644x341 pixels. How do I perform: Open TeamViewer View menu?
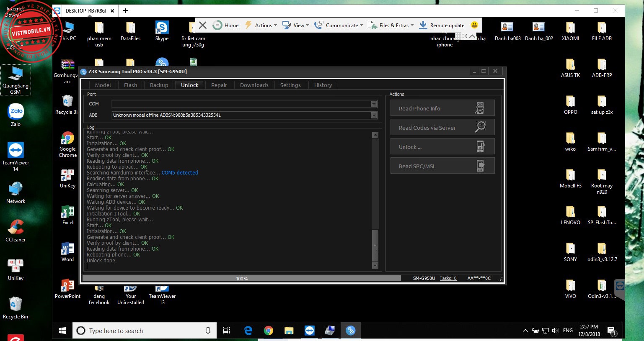[296, 25]
